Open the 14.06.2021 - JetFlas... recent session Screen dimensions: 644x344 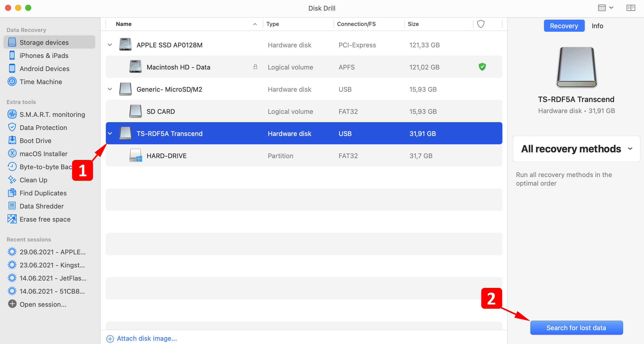tap(53, 278)
